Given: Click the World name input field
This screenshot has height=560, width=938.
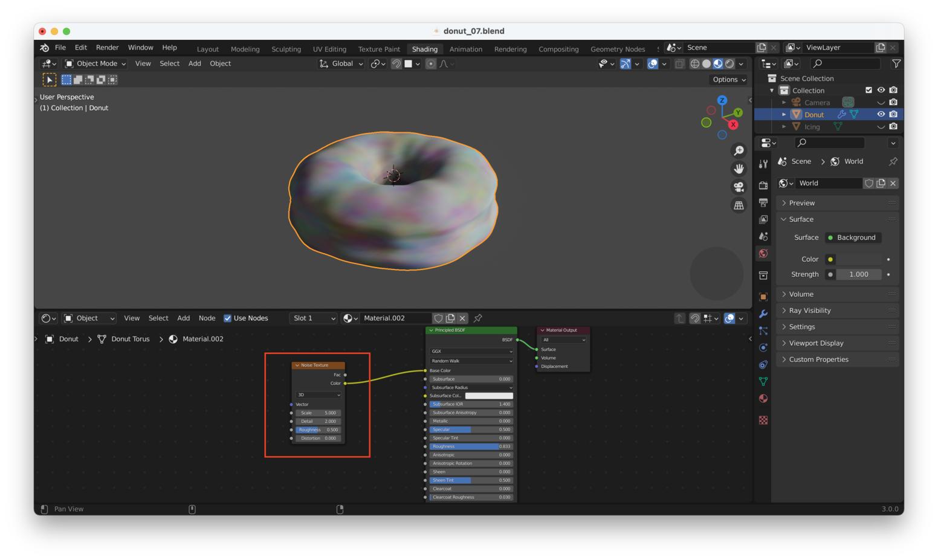Looking at the screenshot, I should coord(828,183).
